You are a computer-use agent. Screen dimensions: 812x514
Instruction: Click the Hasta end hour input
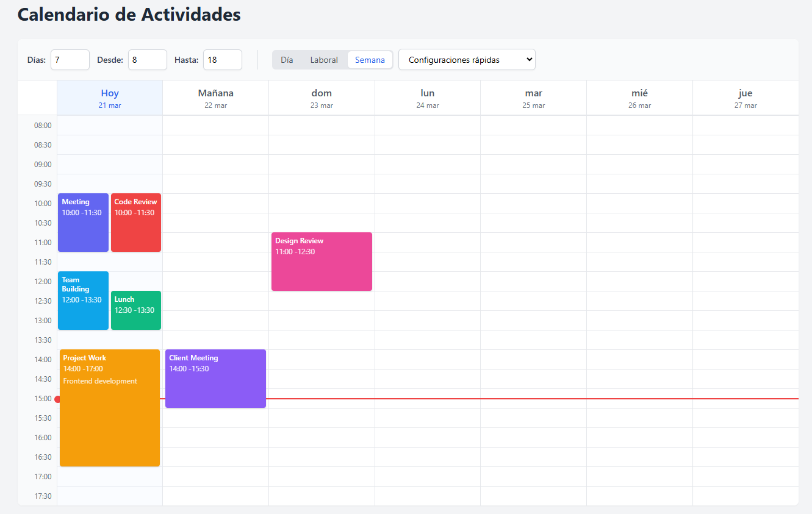click(x=223, y=60)
